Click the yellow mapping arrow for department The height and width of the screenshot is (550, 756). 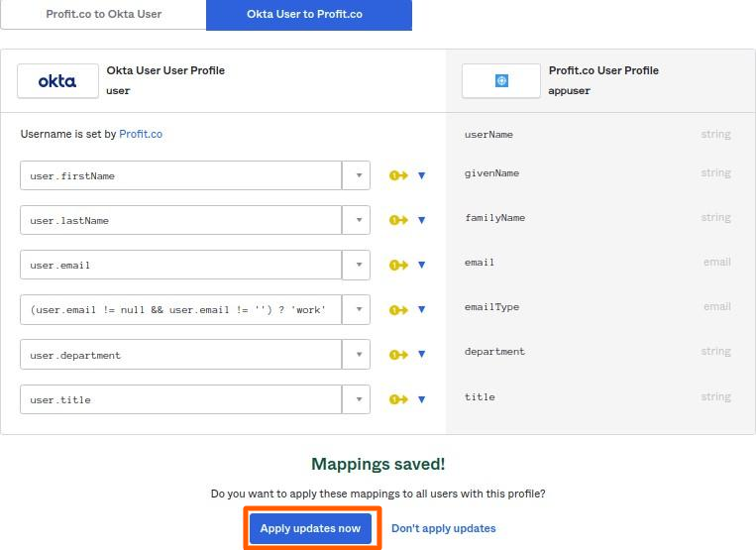pos(398,355)
